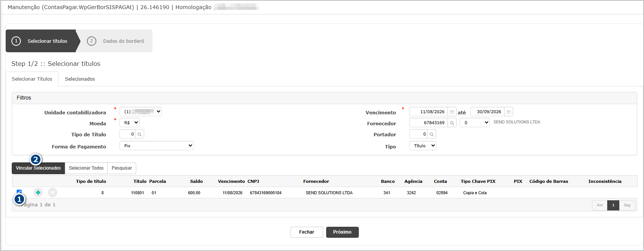The height and width of the screenshot is (251, 644).
Task: Open Unidade contabilizadora dropdown
Action: tap(141, 112)
